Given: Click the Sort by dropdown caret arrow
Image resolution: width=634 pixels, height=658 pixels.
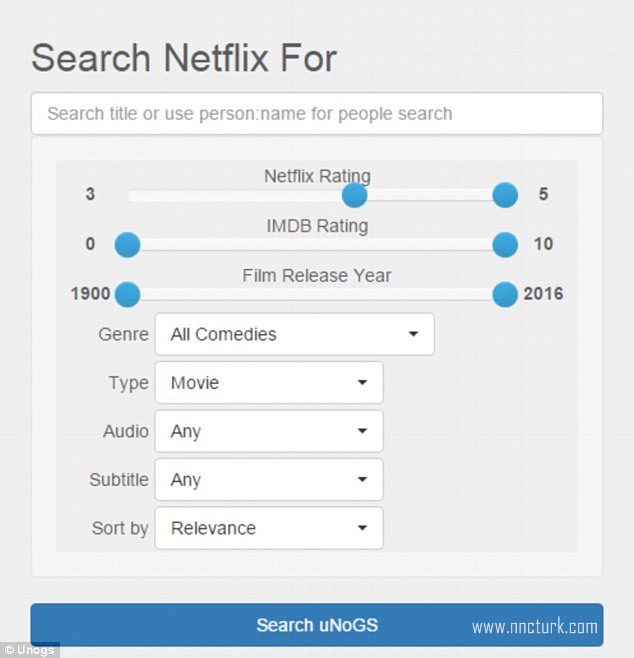Looking at the screenshot, I should pos(362,528).
